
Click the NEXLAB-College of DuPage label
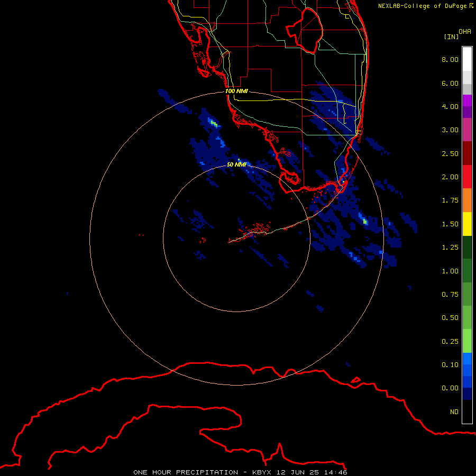423,6
